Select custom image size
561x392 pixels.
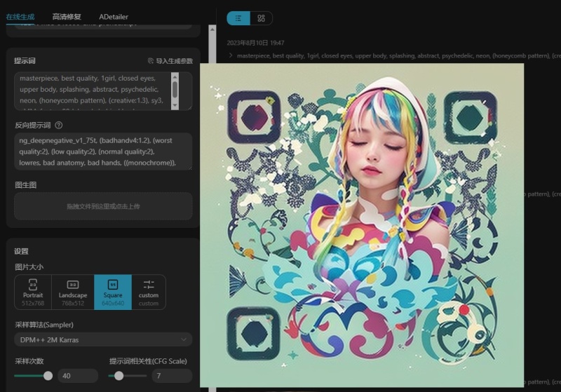(149, 292)
